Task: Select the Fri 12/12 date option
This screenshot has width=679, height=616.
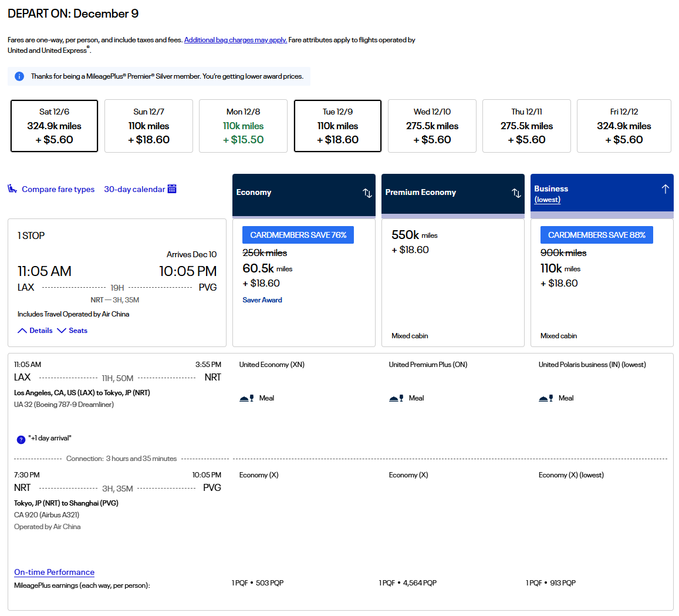Action: [x=624, y=126]
